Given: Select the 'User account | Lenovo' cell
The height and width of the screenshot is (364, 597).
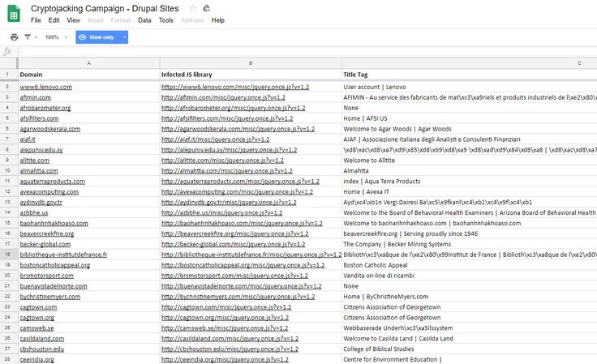Looking at the screenshot, I should point(470,87).
